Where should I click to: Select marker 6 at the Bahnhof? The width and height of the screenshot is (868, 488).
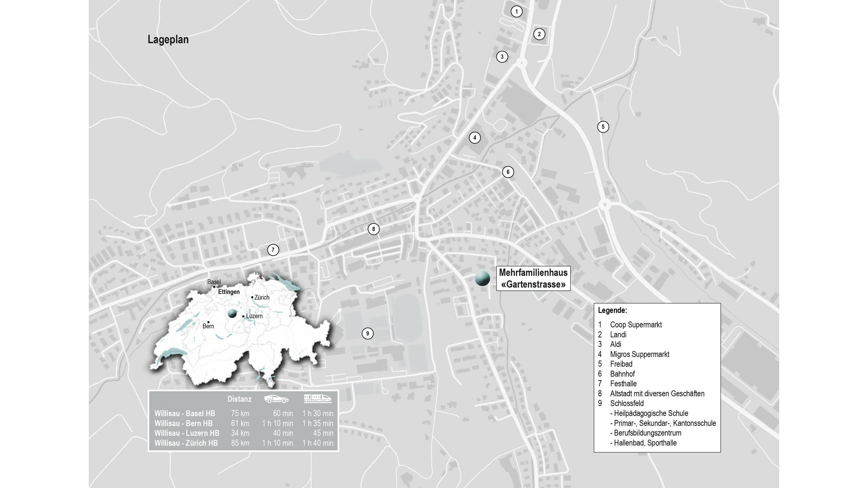coord(508,172)
